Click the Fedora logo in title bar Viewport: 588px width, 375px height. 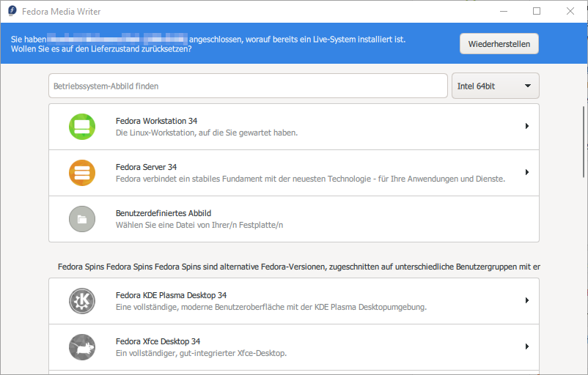pos(12,11)
